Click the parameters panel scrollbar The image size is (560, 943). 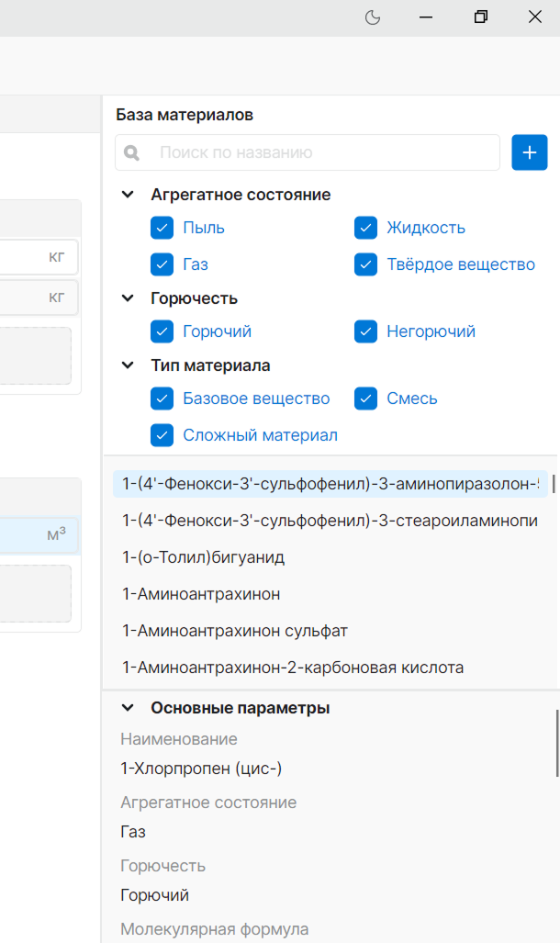(557, 744)
